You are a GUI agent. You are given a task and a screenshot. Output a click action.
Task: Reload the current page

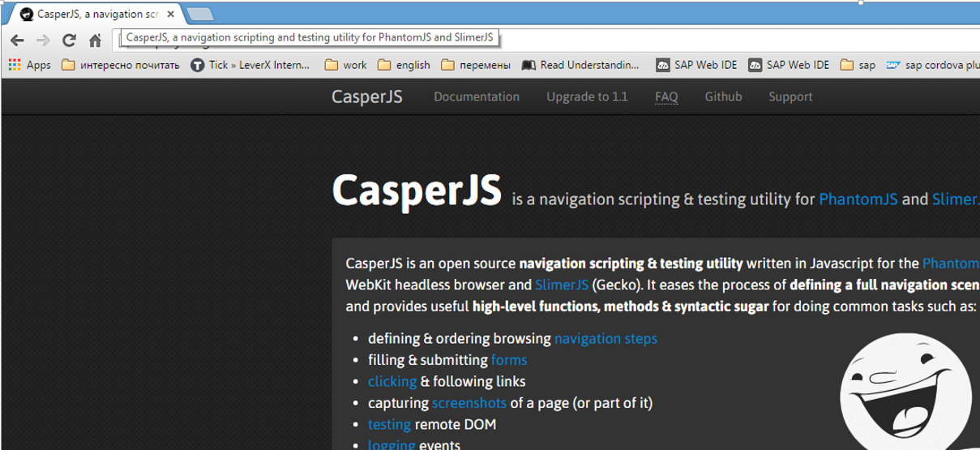click(x=69, y=41)
